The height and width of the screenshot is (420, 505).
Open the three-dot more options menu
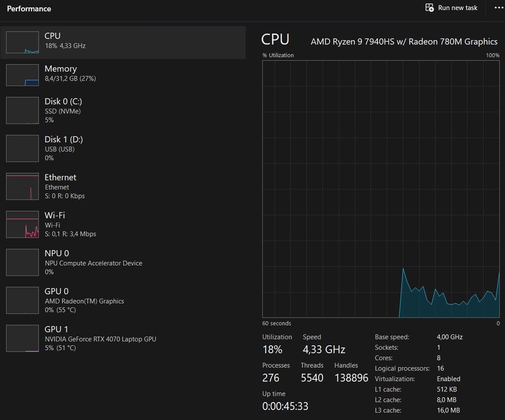499,8
